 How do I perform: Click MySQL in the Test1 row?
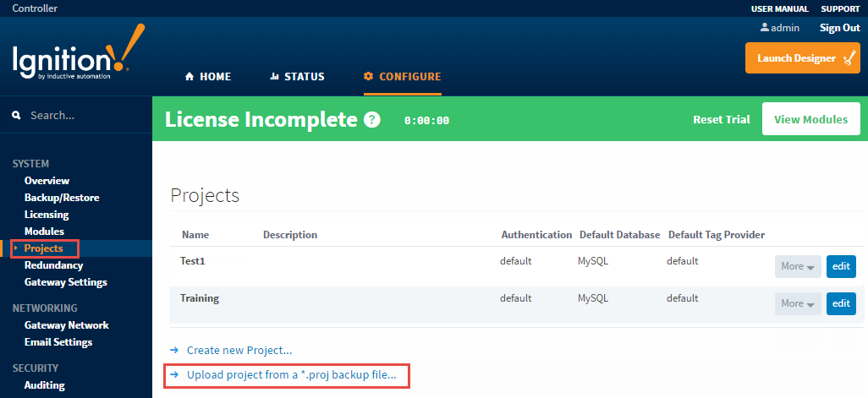[593, 261]
